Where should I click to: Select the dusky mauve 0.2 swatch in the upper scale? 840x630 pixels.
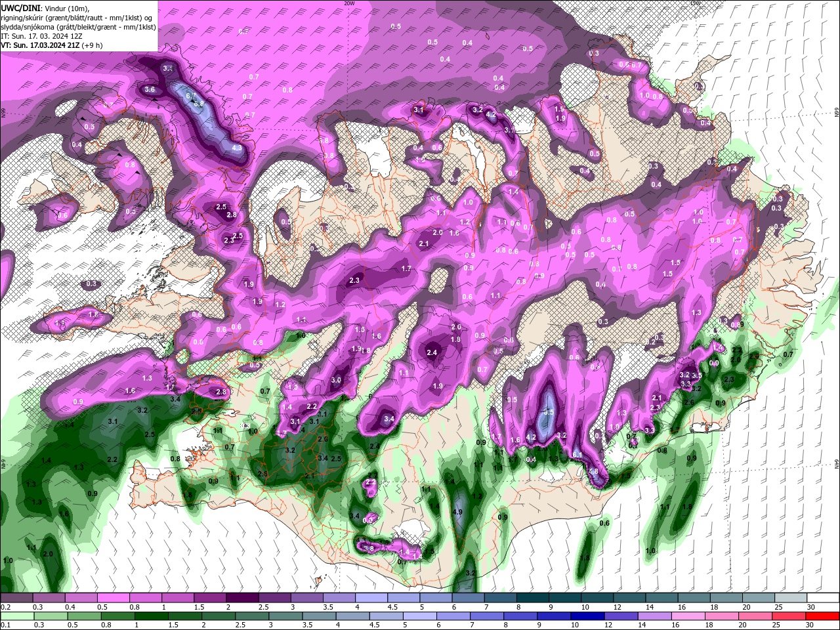pyautogui.click(x=16, y=597)
